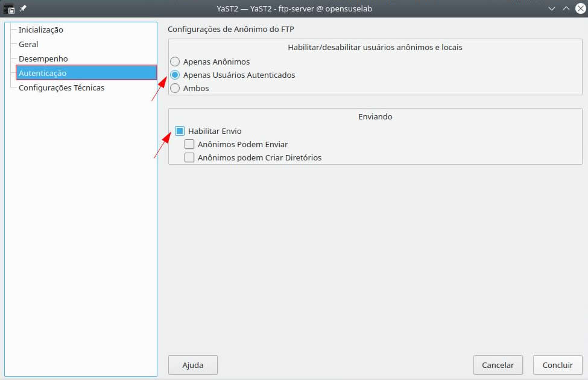Image resolution: width=588 pixels, height=380 pixels.
Task: Select Inicialização in the side tree
Action: coord(40,30)
